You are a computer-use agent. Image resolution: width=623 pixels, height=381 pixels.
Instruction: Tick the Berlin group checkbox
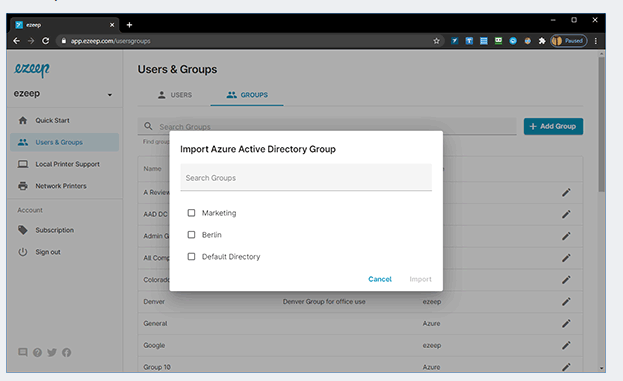pyautogui.click(x=191, y=235)
